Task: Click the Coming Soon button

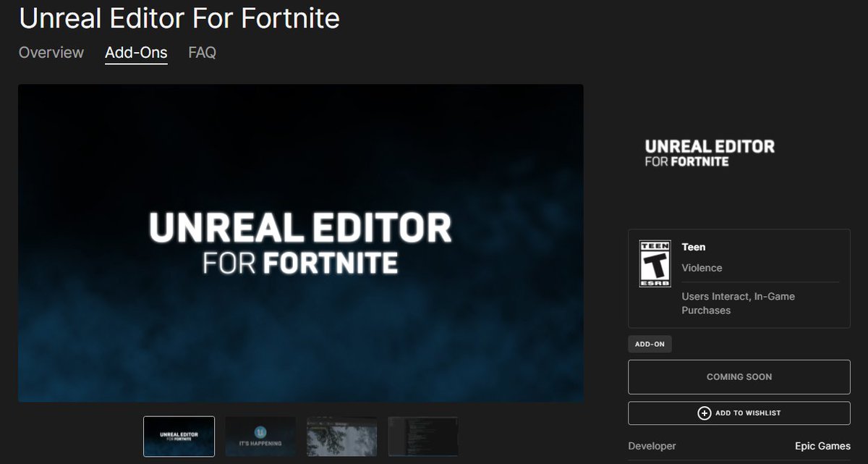Action: 739,377
